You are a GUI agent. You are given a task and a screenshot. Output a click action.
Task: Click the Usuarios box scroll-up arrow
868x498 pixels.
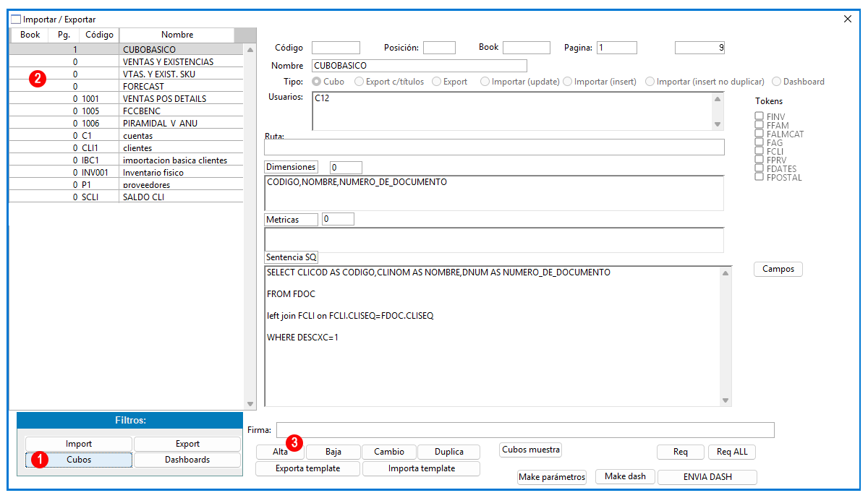718,99
